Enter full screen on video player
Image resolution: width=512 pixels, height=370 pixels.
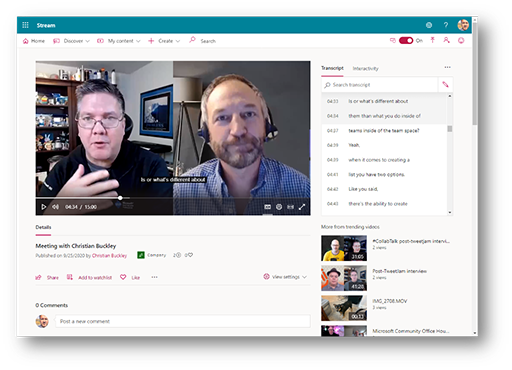click(302, 207)
